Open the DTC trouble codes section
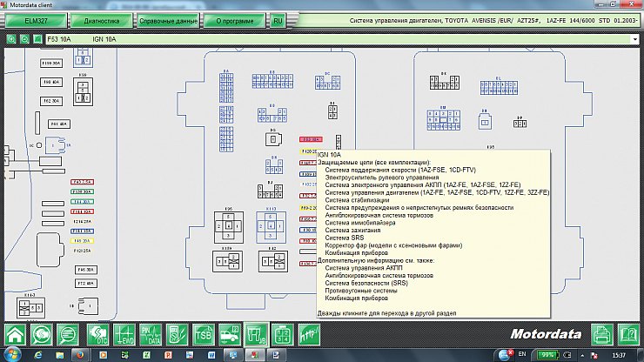 point(97,334)
